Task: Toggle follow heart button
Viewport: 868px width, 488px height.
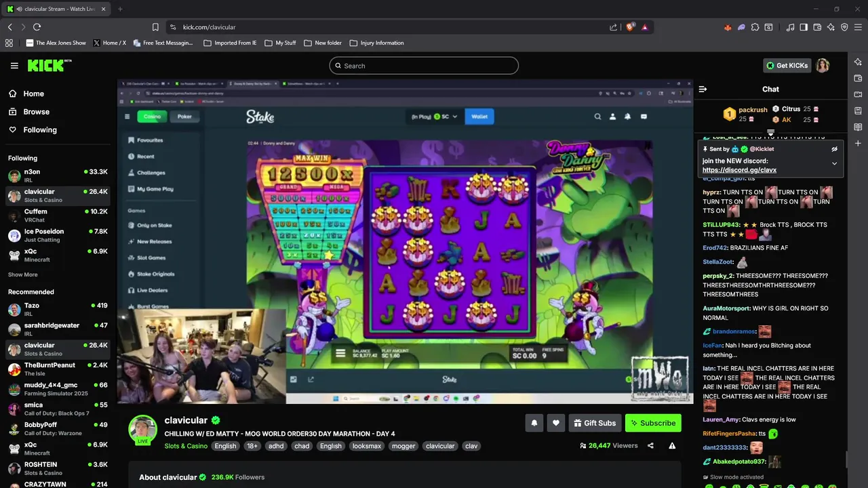Action: [x=556, y=423]
